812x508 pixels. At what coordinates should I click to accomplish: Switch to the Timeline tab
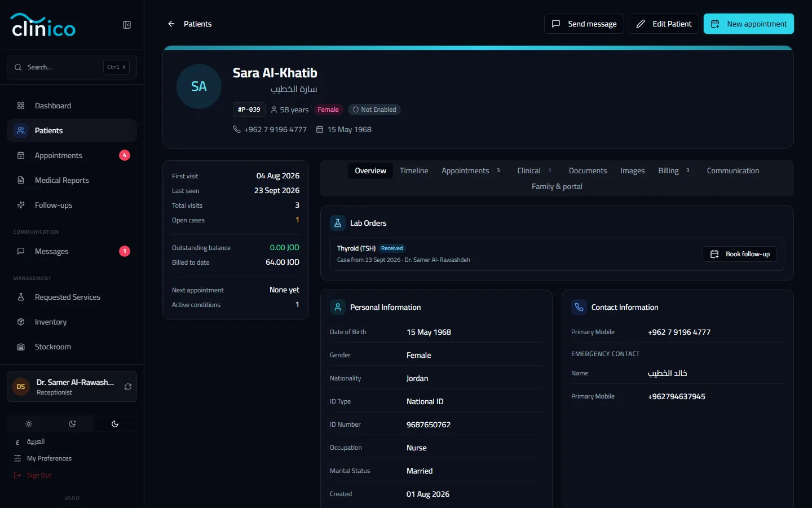[x=414, y=170]
